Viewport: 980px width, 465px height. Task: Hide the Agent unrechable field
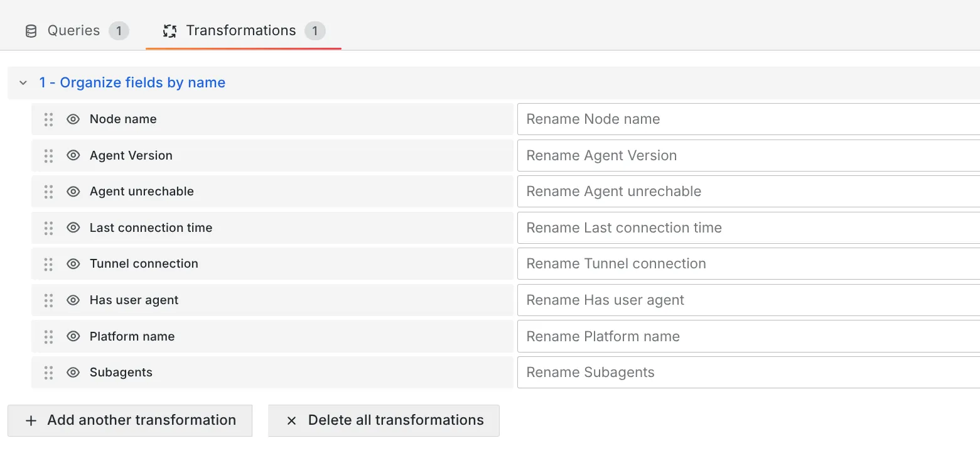click(73, 191)
